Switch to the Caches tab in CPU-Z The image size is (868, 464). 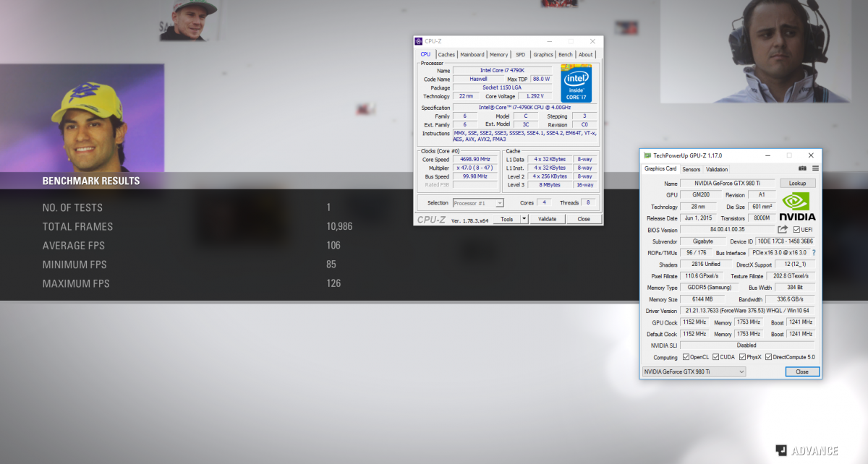(x=446, y=54)
